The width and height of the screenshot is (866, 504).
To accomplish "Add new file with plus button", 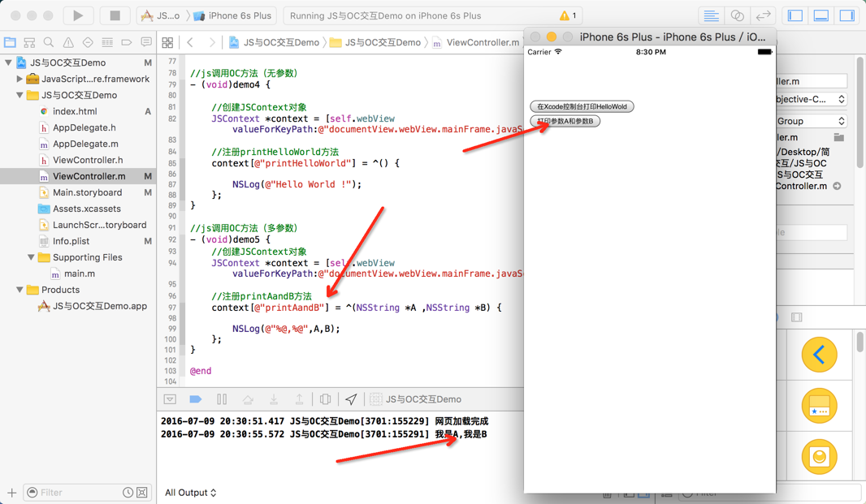I will [11, 493].
